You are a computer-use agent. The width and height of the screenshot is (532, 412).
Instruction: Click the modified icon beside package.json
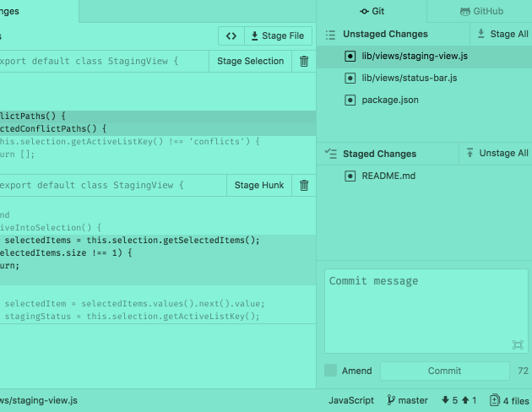(x=350, y=100)
